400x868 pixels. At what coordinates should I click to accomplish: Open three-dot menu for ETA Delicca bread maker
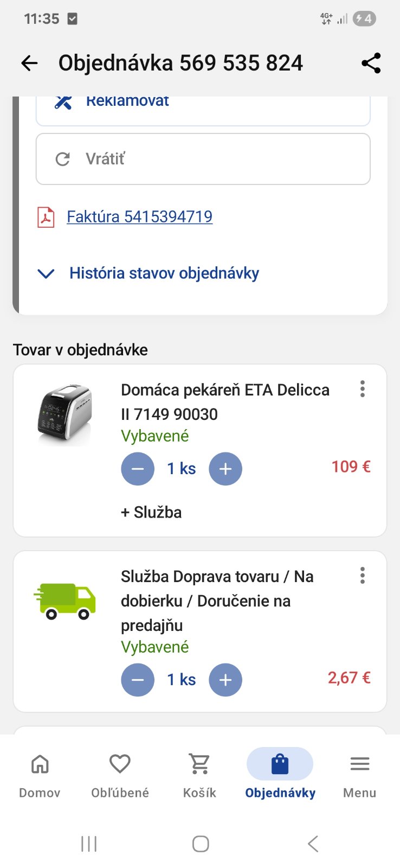[x=362, y=389]
